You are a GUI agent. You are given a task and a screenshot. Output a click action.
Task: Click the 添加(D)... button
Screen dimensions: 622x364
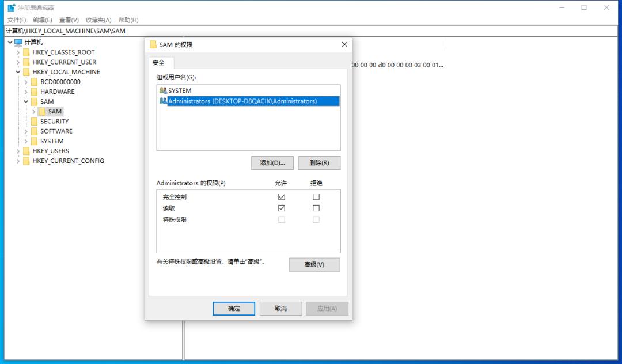(272, 163)
